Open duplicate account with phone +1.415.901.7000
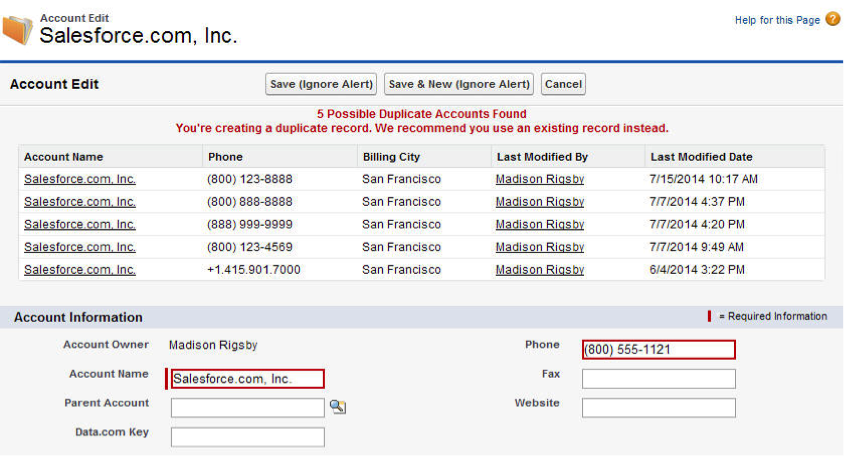This screenshot has height=456, width=844. click(x=80, y=270)
